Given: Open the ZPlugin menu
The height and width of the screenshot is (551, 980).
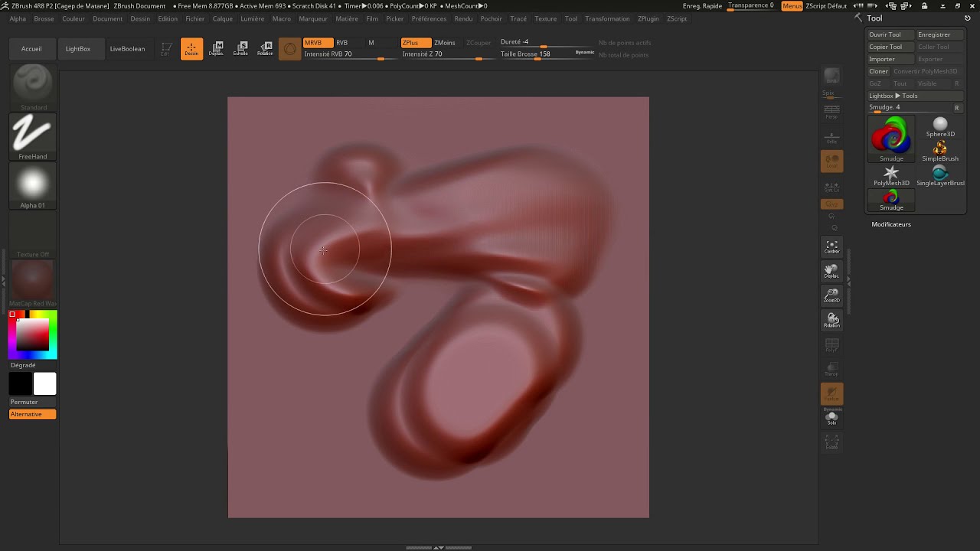Looking at the screenshot, I should point(648,18).
